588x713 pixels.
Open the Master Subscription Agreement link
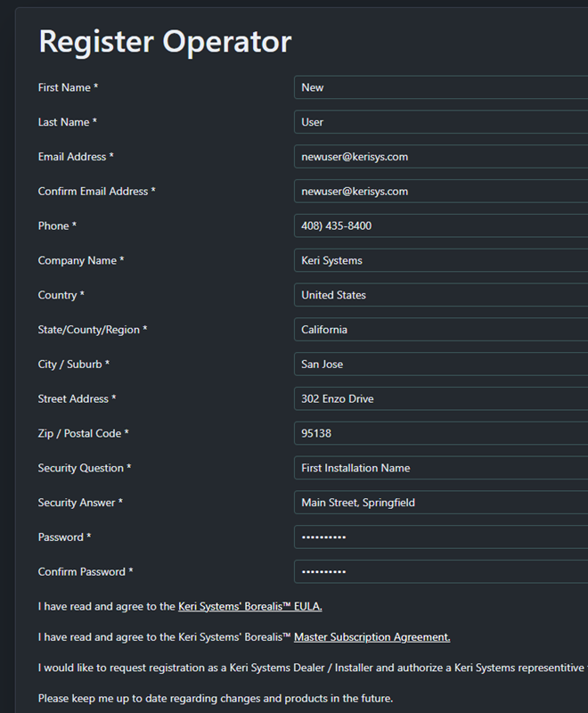[372, 637]
